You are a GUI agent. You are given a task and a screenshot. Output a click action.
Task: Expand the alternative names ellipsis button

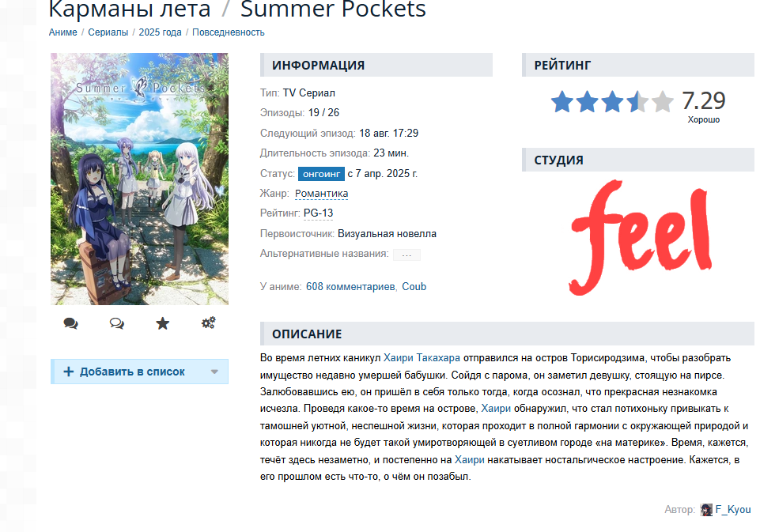tap(406, 255)
